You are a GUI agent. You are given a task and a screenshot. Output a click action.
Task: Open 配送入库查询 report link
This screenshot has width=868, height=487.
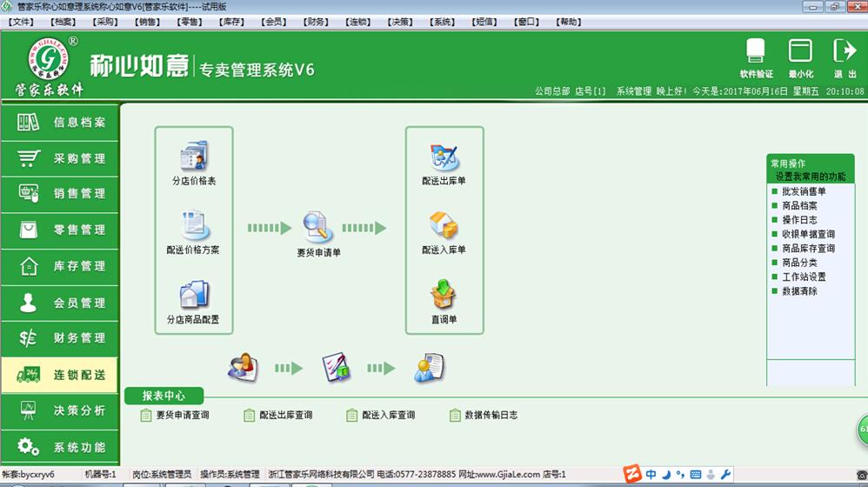pos(381,415)
